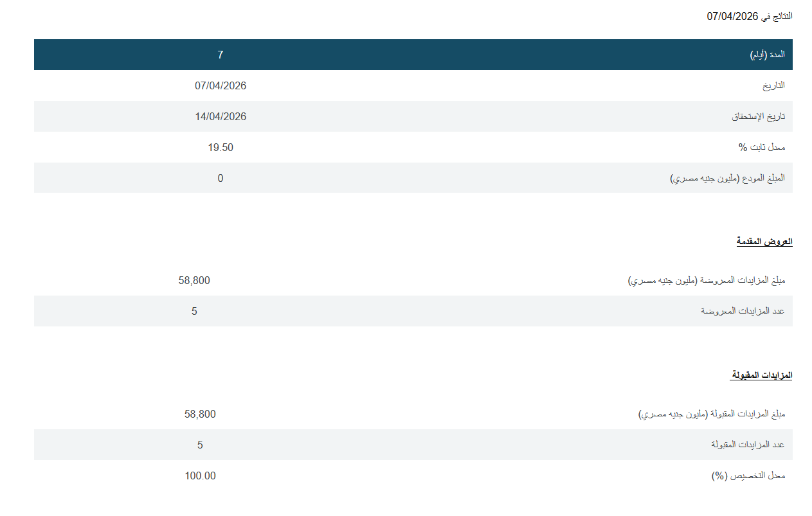The width and height of the screenshot is (812, 516).
Task: Select the deposited amount value 0
Action: tap(221, 178)
